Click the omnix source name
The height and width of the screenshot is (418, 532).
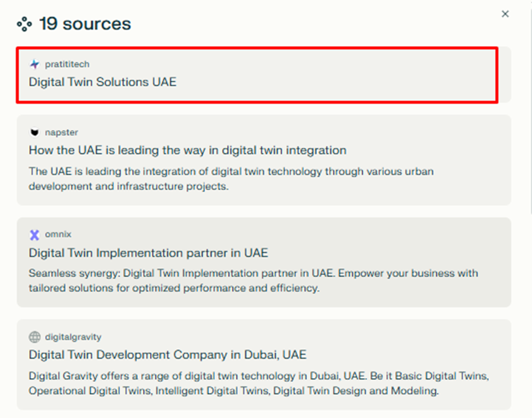58,235
